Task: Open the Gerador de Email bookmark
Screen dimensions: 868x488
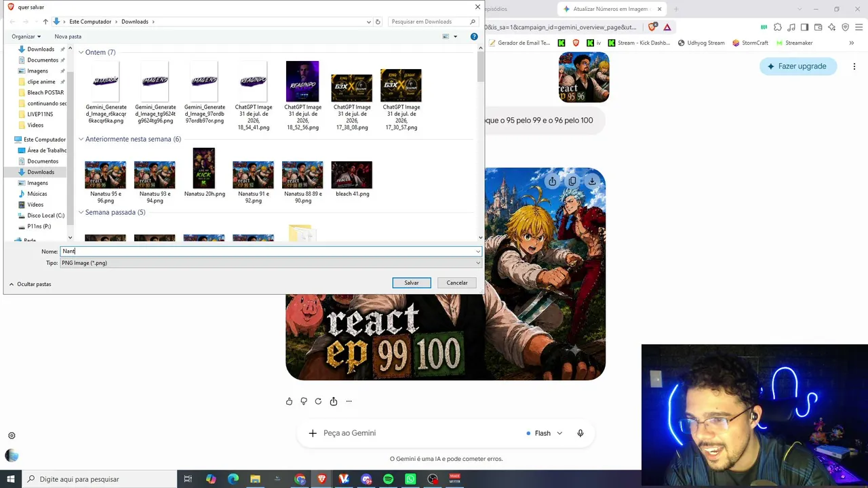Action: [519, 43]
